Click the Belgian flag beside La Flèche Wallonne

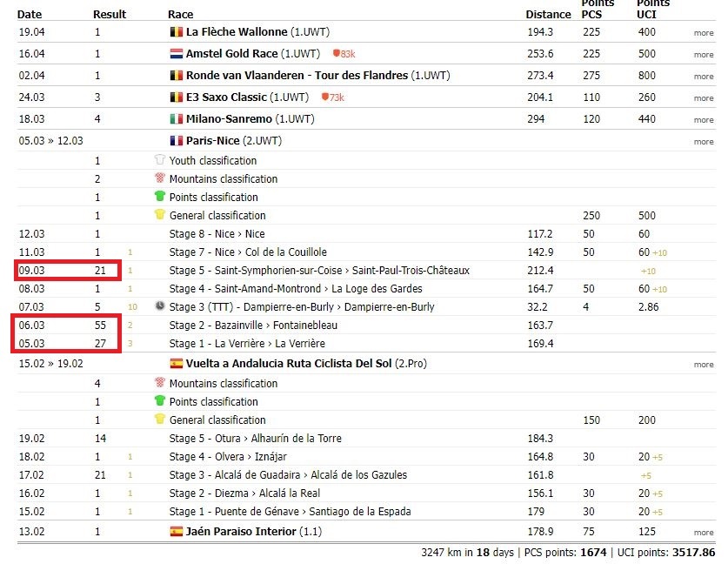(176, 32)
